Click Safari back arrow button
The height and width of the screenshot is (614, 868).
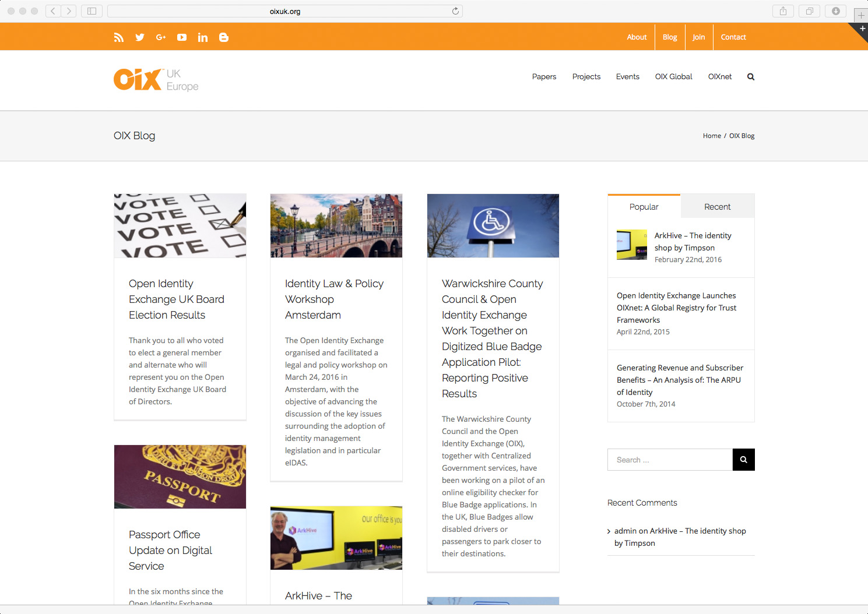click(53, 11)
